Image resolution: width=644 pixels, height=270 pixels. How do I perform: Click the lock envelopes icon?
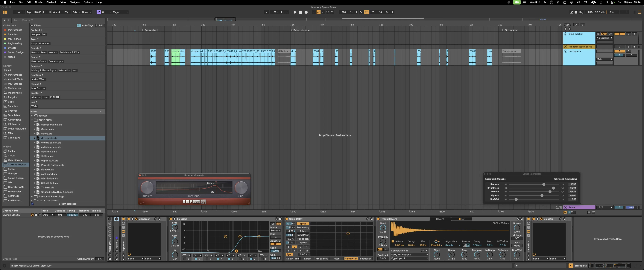tap(582, 25)
